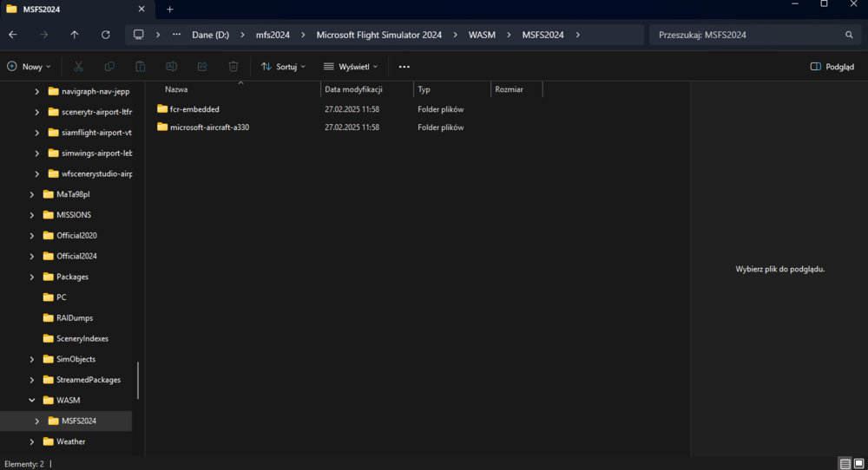
Task: Collapse the WASM tree folder
Action: 32,401
